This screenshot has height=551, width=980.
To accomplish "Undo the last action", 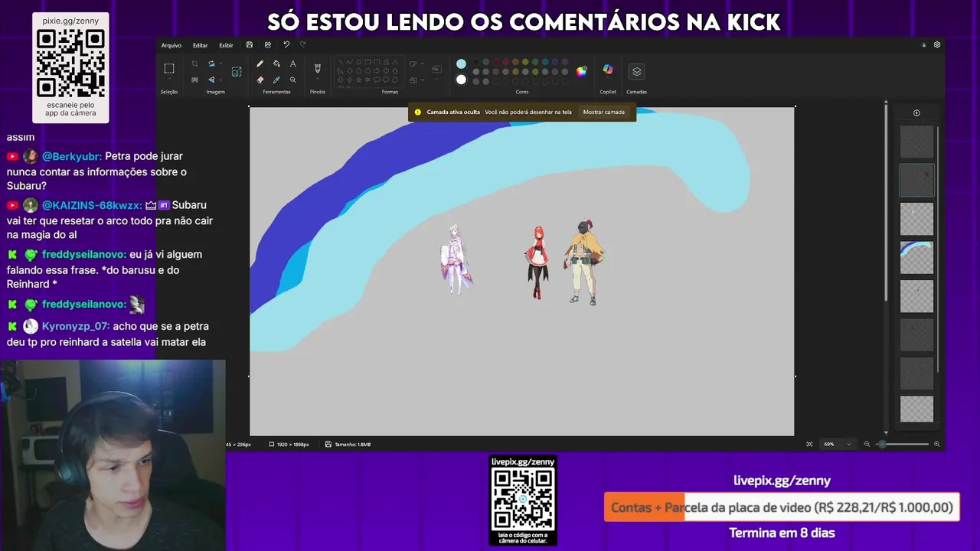I will [286, 45].
